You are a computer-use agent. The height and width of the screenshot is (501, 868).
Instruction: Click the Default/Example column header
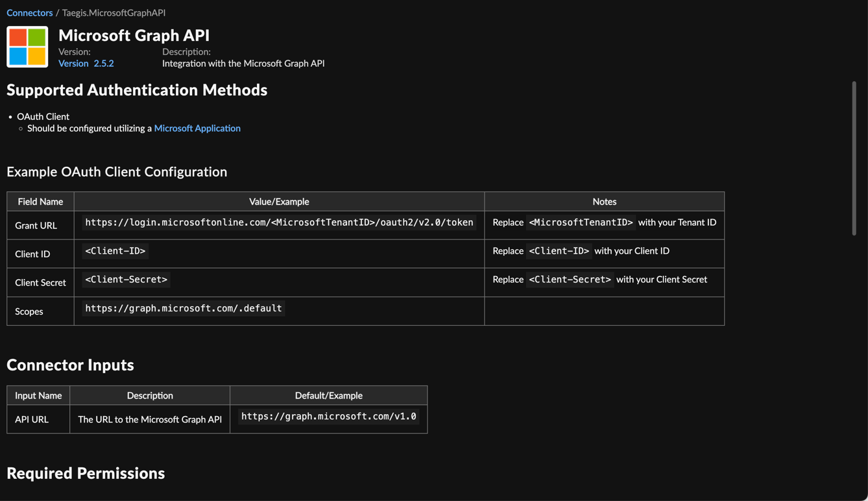coord(329,395)
